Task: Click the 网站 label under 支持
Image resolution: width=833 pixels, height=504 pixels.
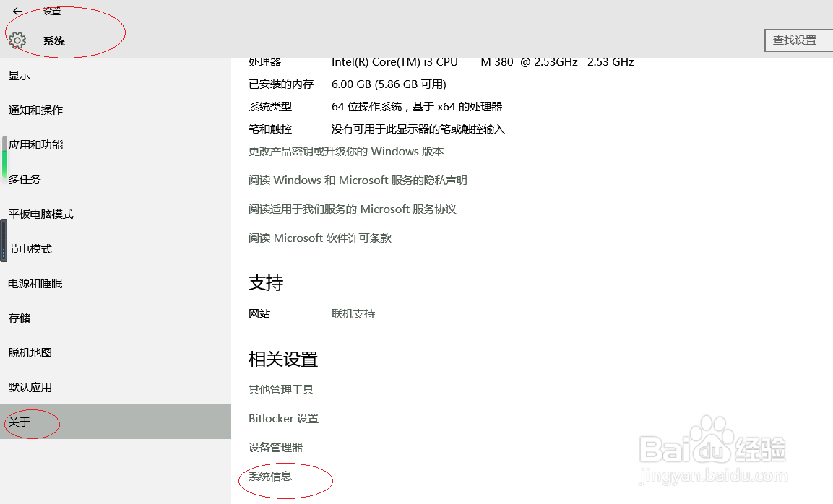Action: (x=259, y=314)
